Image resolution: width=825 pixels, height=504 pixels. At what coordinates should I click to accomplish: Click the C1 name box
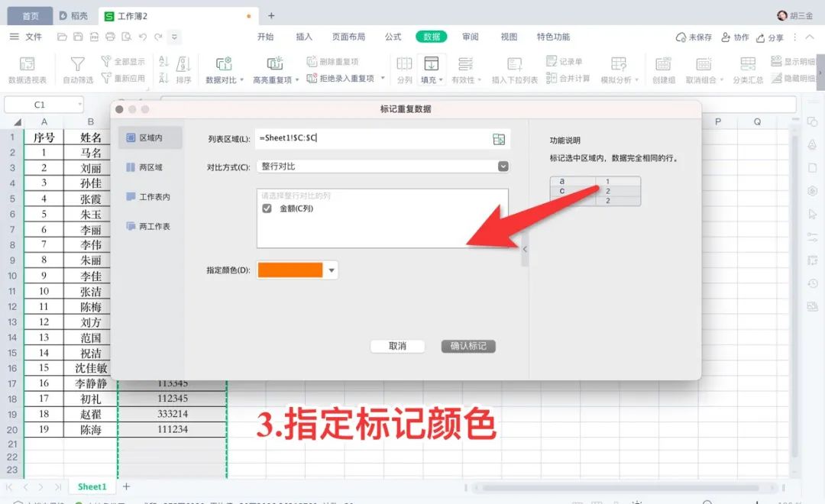(x=44, y=105)
